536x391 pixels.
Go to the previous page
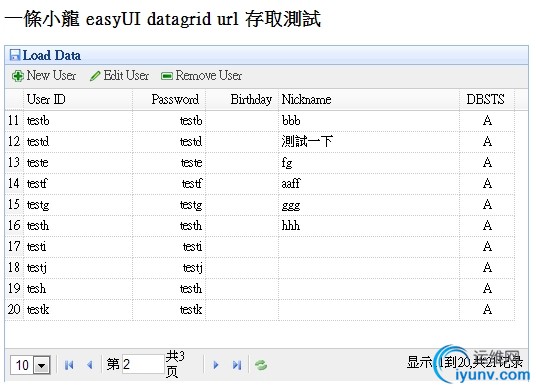(x=90, y=365)
